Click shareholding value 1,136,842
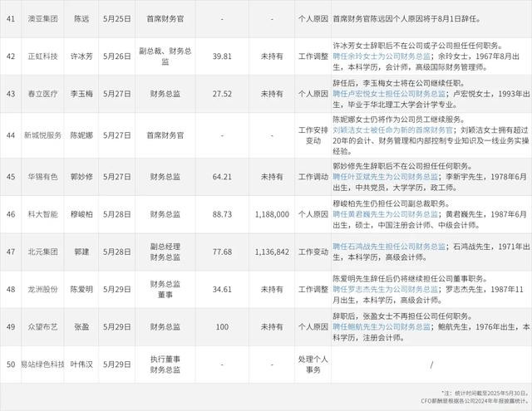 click(x=272, y=252)
